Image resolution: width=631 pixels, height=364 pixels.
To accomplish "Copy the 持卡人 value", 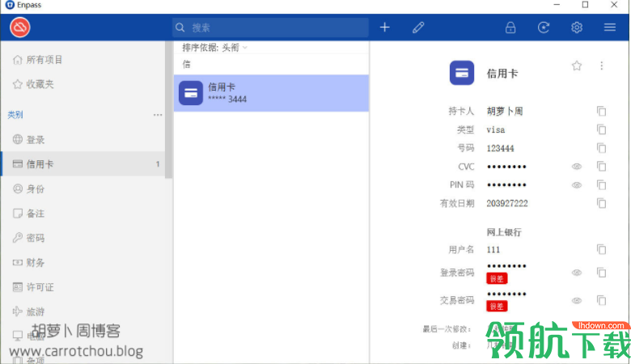I will [x=602, y=112].
